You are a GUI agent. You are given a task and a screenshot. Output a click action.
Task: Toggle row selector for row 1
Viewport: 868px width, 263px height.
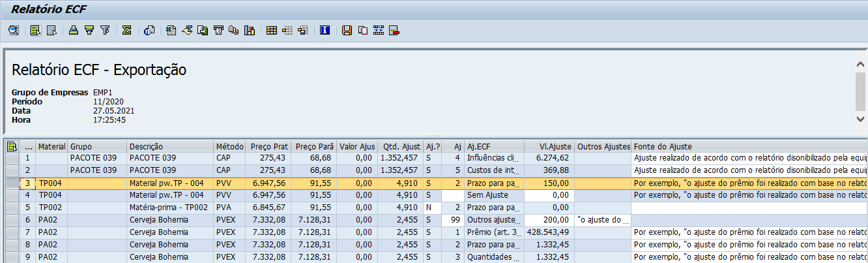12,158
